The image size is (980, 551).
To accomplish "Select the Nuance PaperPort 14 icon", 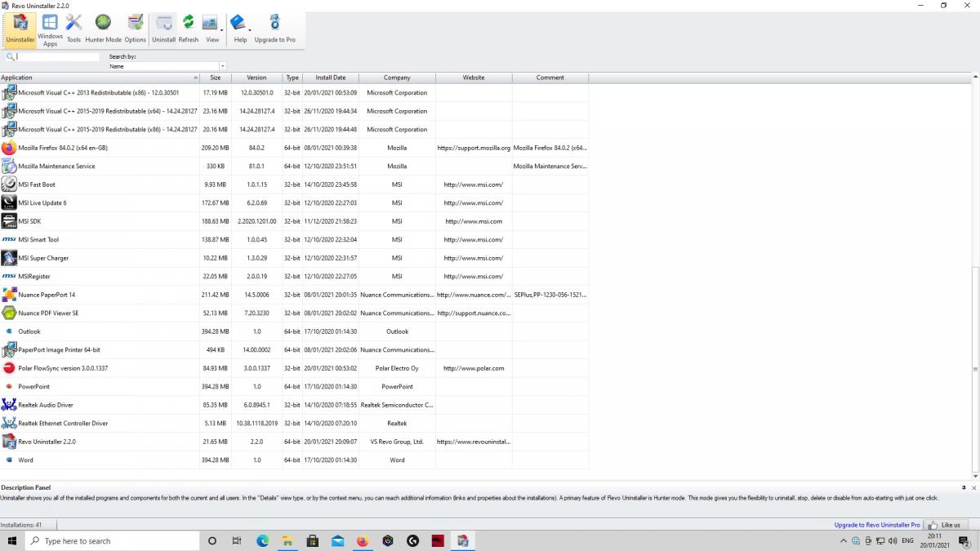I will click(x=9, y=295).
